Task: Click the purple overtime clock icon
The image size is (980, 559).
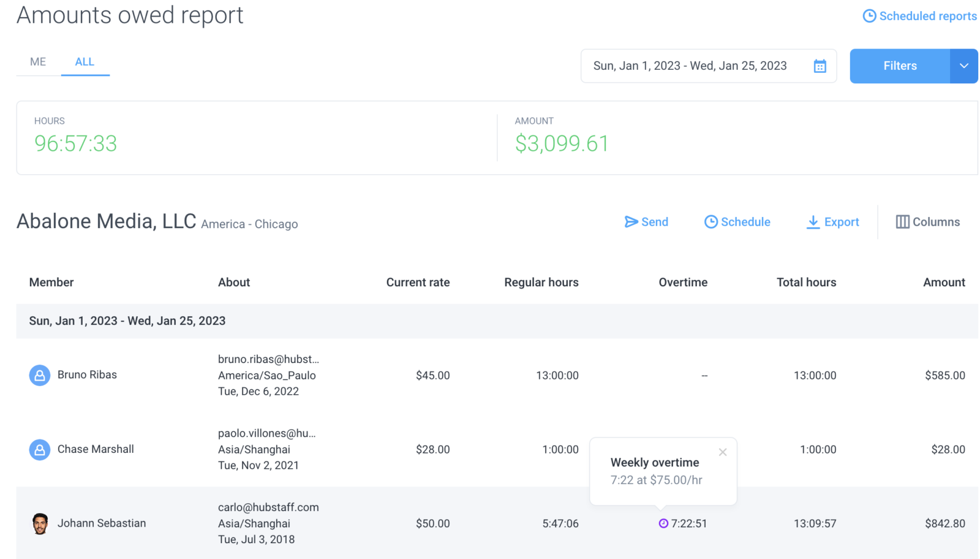Action: pyautogui.click(x=663, y=523)
